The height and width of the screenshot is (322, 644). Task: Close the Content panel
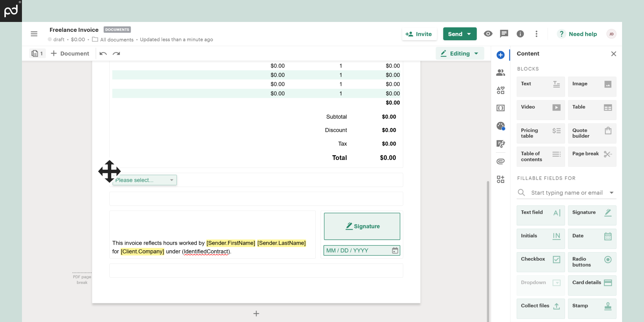click(x=614, y=54)
